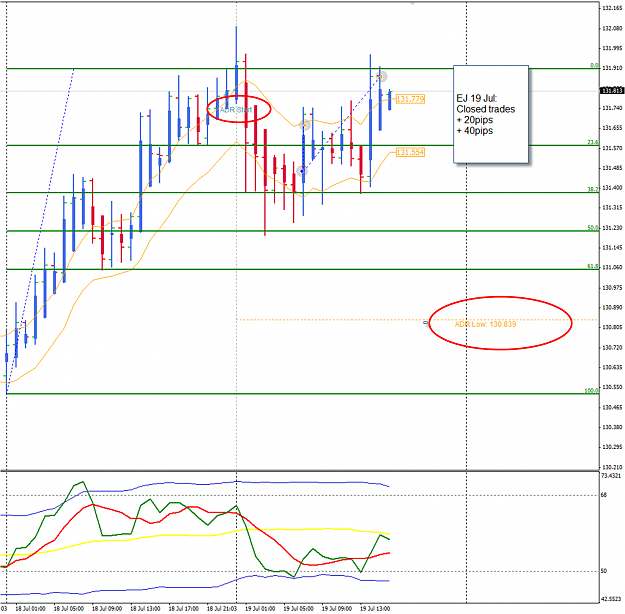Click the 18 Jul 13:00 time label
The image size is (625, 614).
(145, 608)
